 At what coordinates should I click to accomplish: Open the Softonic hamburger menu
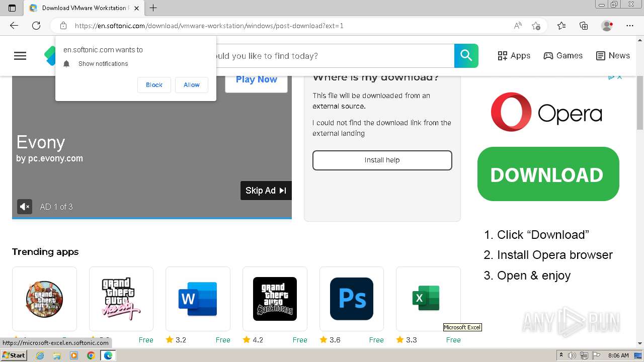pyautogui.click(x=20, y=56)
